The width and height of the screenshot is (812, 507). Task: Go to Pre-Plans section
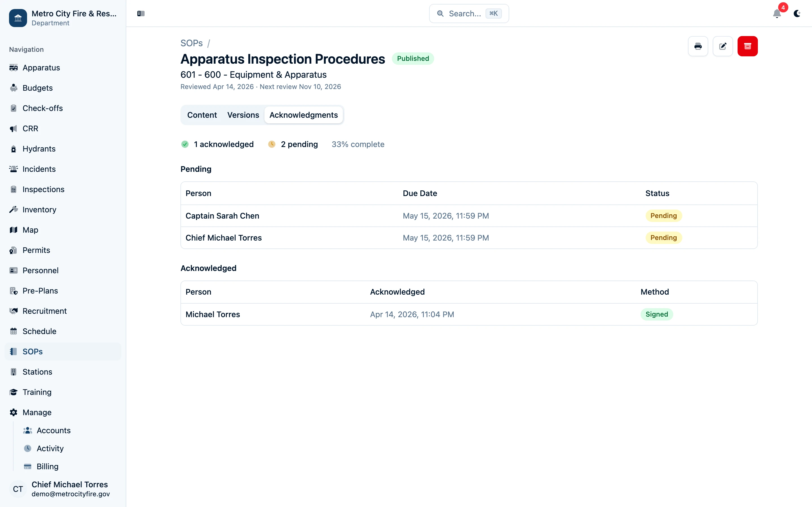pos(40,291)
